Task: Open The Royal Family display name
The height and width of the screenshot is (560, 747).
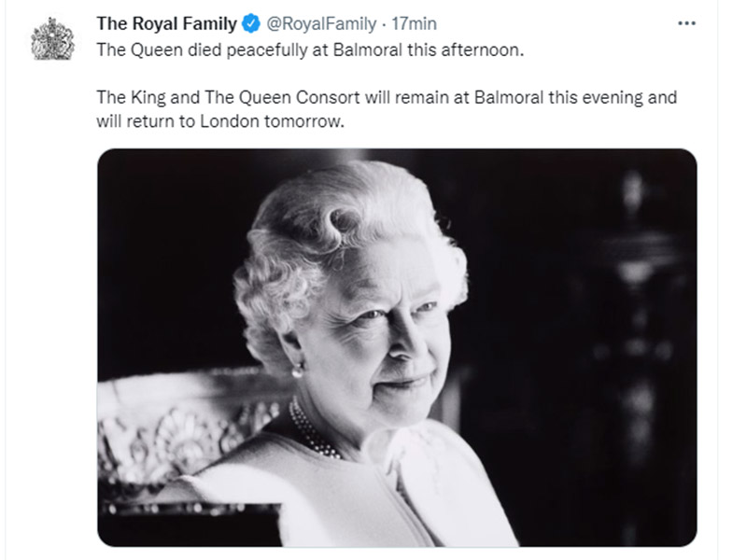Action: pos(167,23)
